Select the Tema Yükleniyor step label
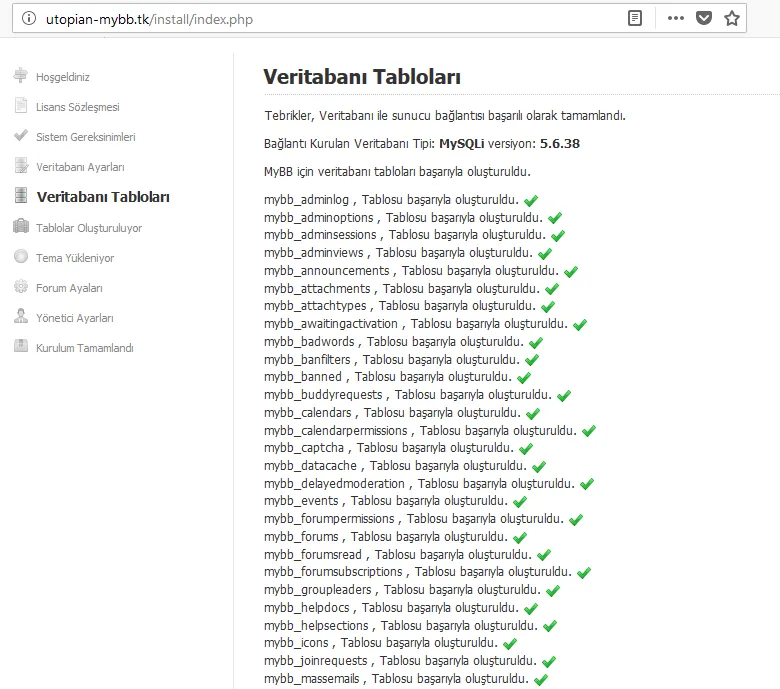 pos(75,258)
